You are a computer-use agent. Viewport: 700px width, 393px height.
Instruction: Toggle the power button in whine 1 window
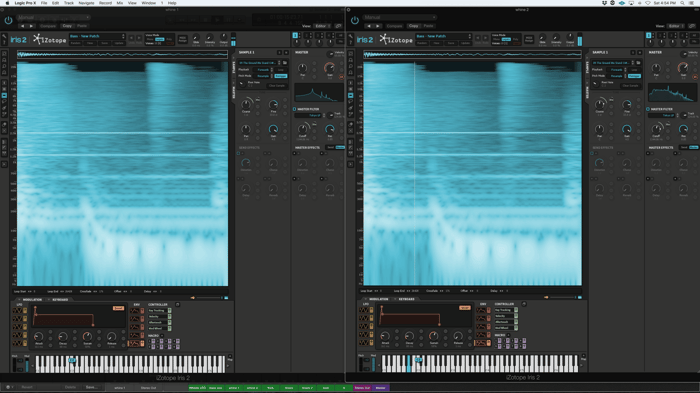coord(8,20)
